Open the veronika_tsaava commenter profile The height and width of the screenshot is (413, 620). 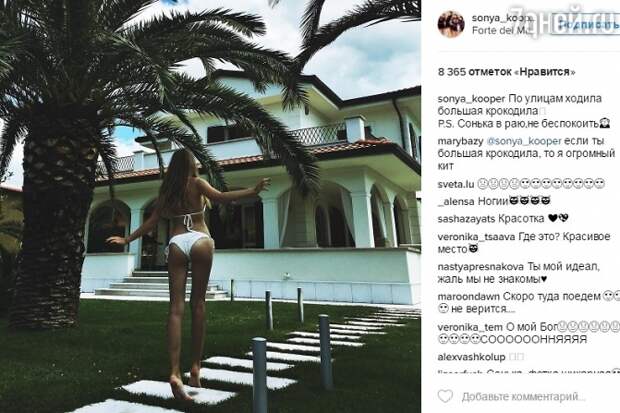(x=476, y=237)
